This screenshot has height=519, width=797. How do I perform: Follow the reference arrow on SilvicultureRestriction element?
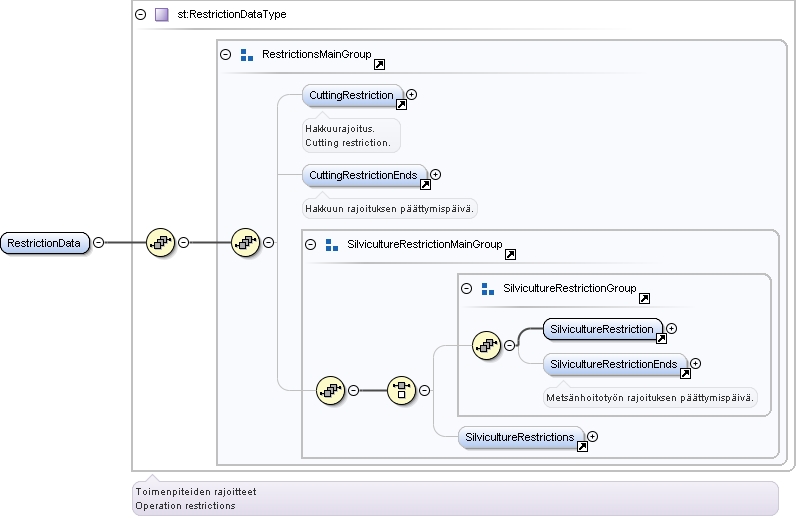[x=661, y=339]
